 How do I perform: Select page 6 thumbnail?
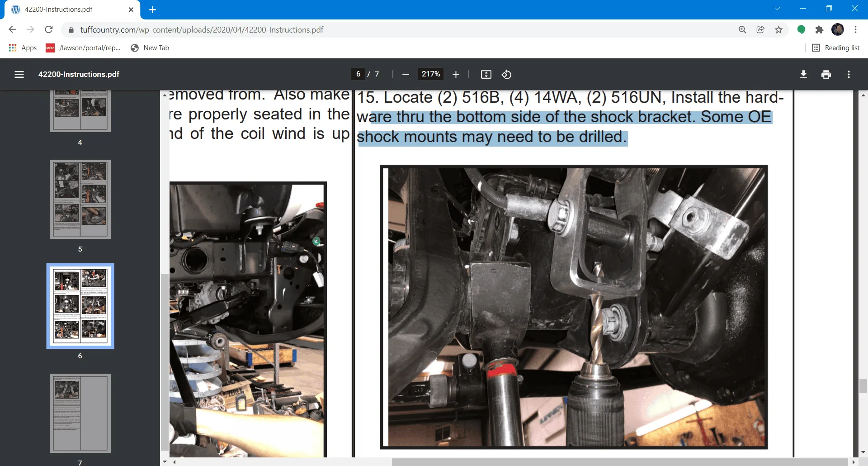(80, 306)
